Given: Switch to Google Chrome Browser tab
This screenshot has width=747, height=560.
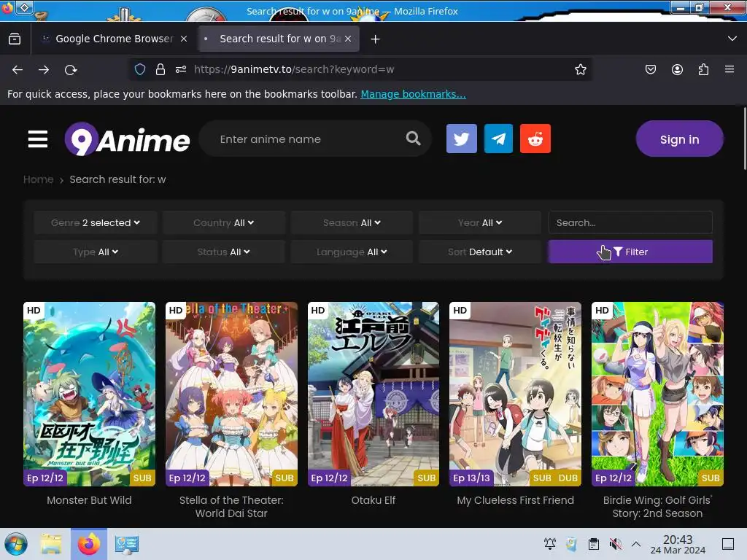Looking at the screenshot, I should (115, 39).
